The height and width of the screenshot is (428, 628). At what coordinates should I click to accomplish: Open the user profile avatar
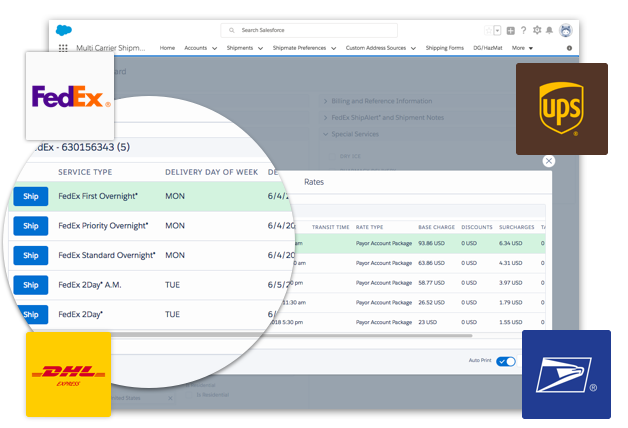point(566,30)
